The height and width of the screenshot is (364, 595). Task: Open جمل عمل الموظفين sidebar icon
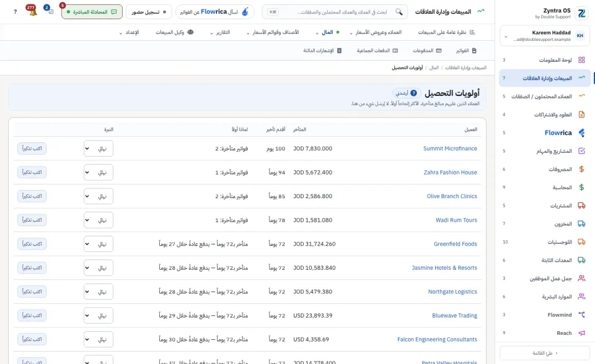(581, 279)
